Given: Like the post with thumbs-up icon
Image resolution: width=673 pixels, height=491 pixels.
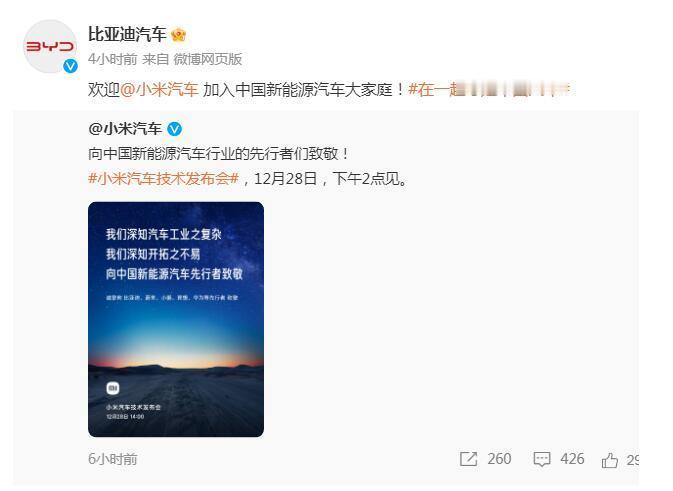Looking at the screenshot, I should pyautogui.click(x=609, y=460).
